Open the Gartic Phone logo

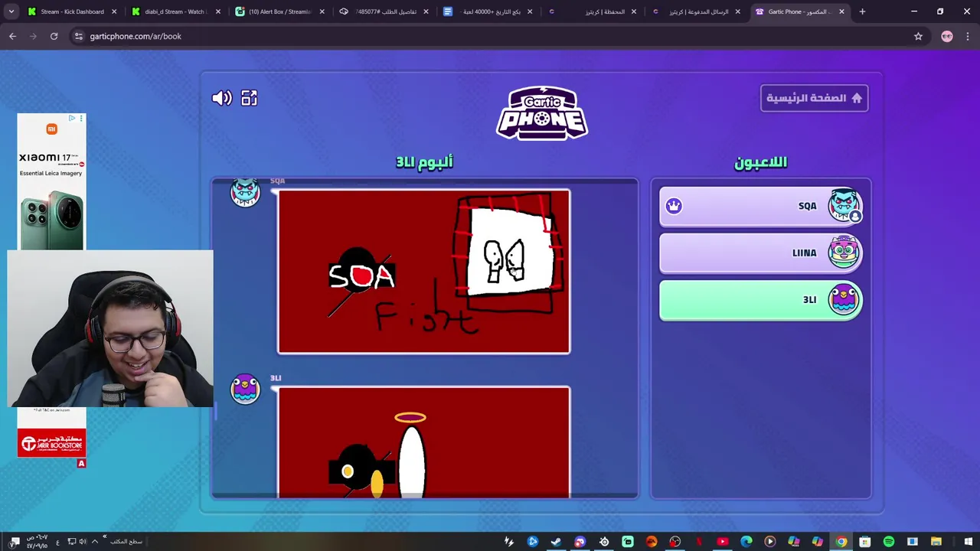(542, 112)
